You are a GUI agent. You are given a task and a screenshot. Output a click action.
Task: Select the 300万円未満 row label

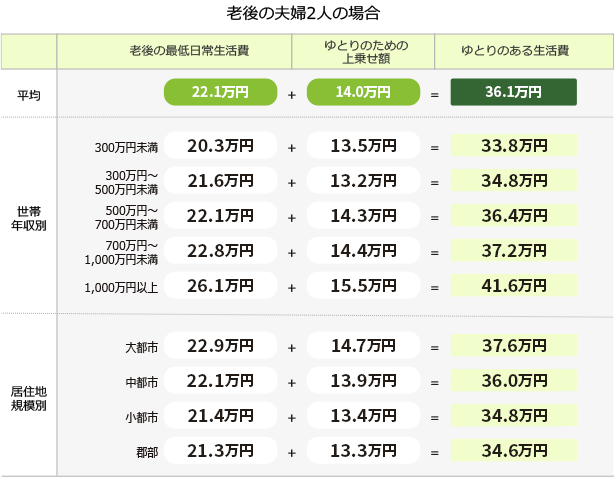pos(126,148)
